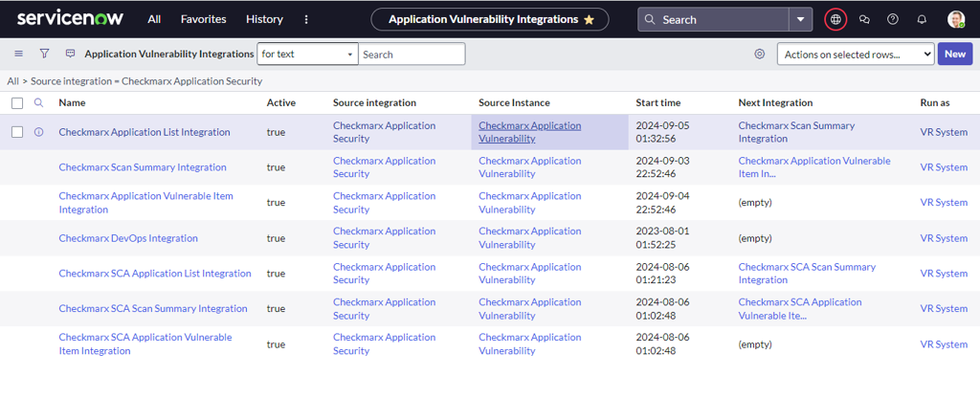Open list personalization gear icon
The width and height of the screenshot is (980, 398).
[x=760, y=55]
